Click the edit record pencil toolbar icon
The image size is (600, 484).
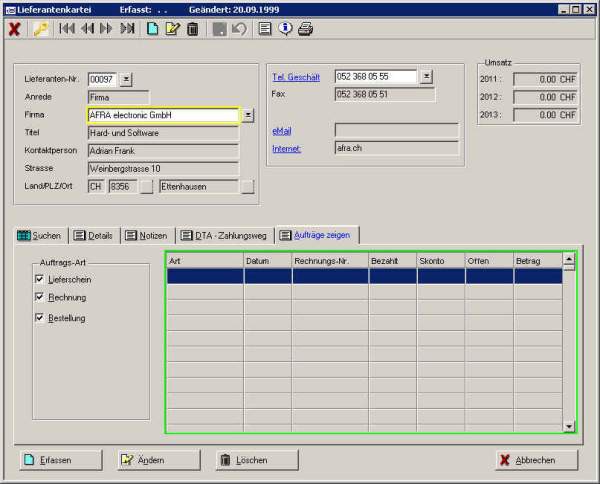(172, 29)
